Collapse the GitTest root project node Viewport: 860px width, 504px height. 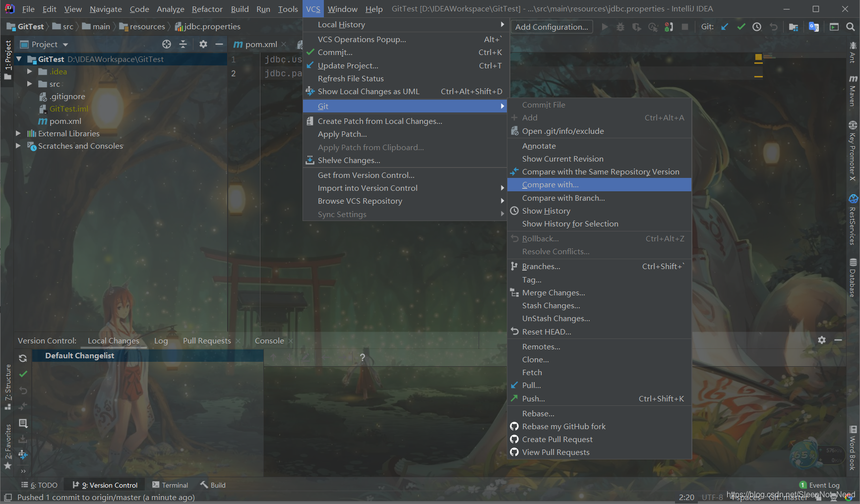pyautogui.click(x=19, y=59)
